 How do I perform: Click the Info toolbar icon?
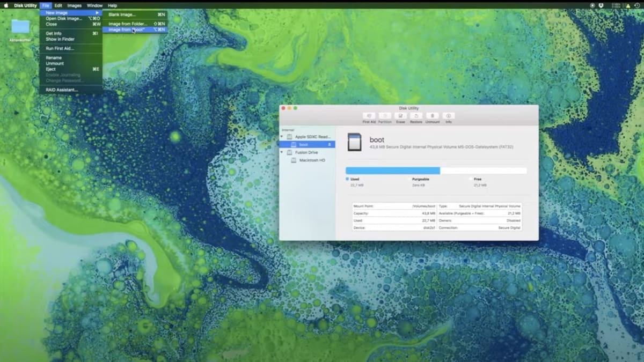click(449, 116)
